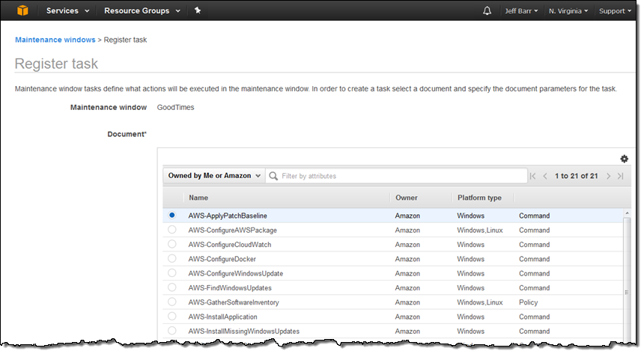
Task: Open the Support menu
Action: [x=615, y=11]
